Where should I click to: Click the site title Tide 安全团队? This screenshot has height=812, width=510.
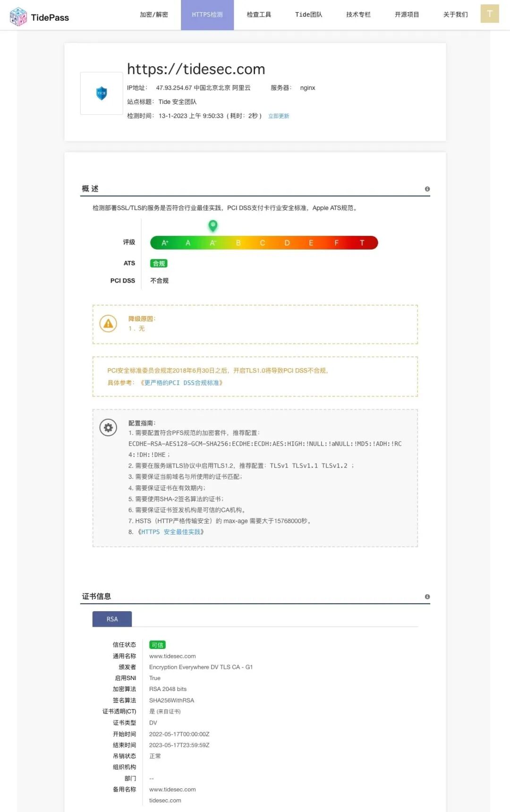[178, 102]
